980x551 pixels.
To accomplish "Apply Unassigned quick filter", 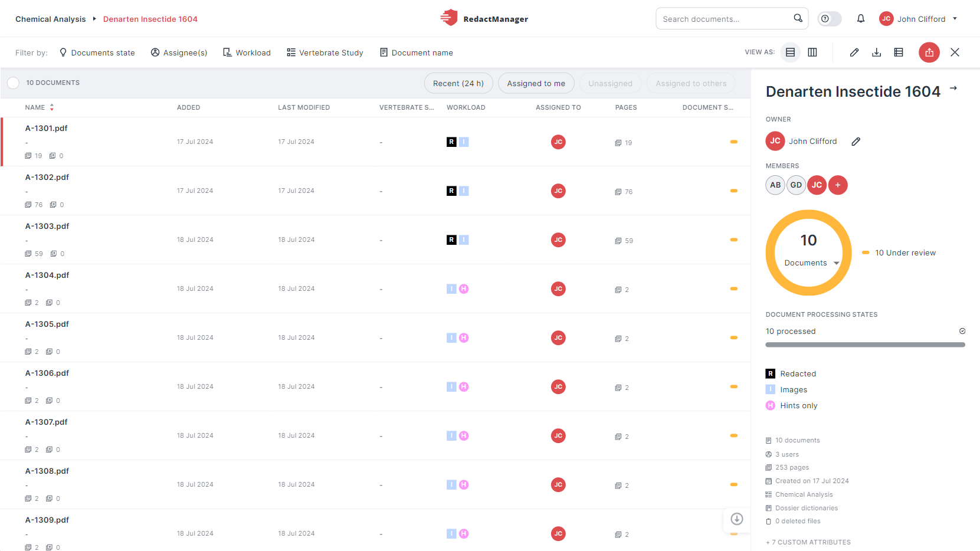I will (610, 83).
